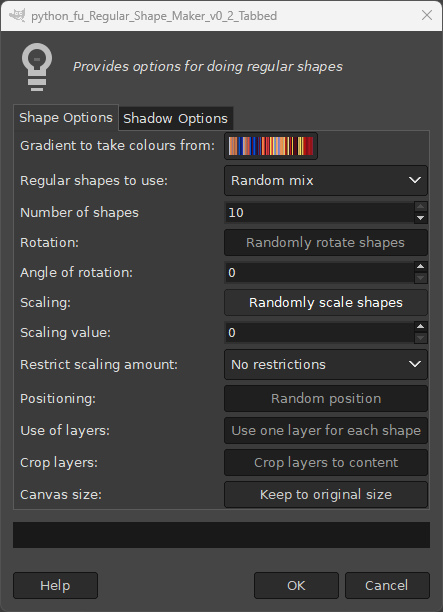This screenshot has width=443, height=612.
Task: Click the Cancel button
Action: [387, 585]
